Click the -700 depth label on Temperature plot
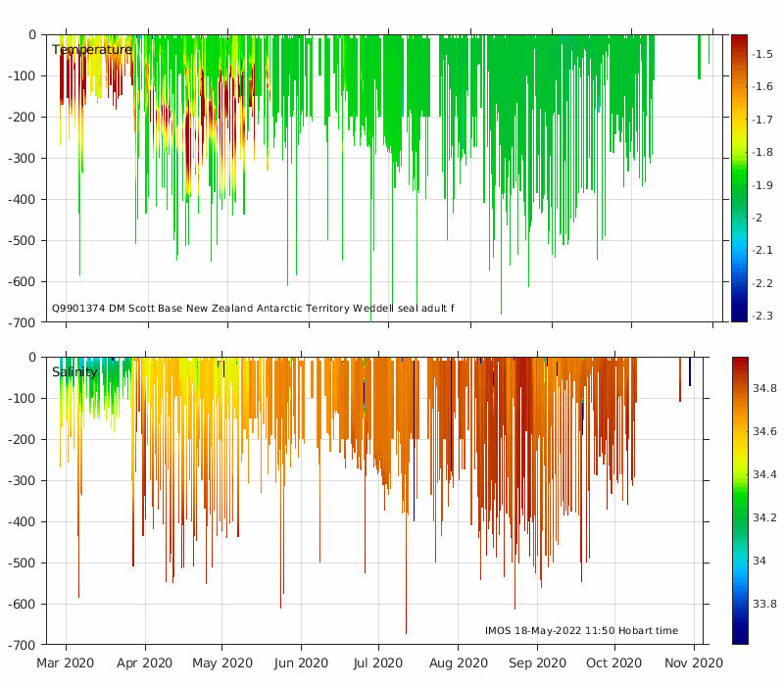Image resolution: width=784 pixels, height=686 pixels. tap(23, 323)
